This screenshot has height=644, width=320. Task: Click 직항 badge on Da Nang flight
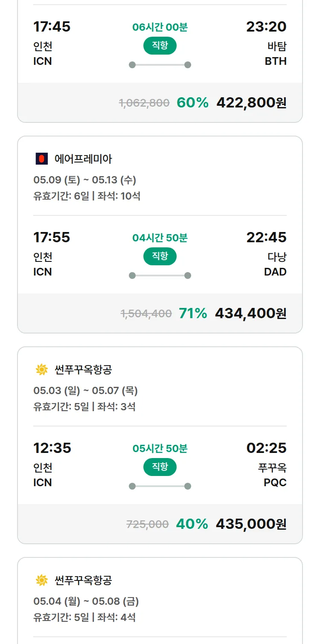pyautogui.click(x=160, y=256)
